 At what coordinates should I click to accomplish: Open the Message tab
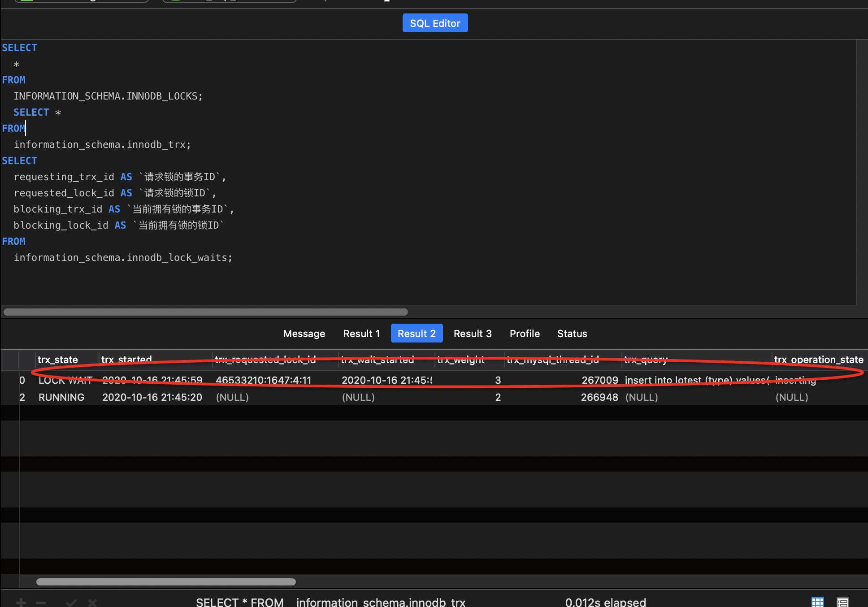(304, 334)
